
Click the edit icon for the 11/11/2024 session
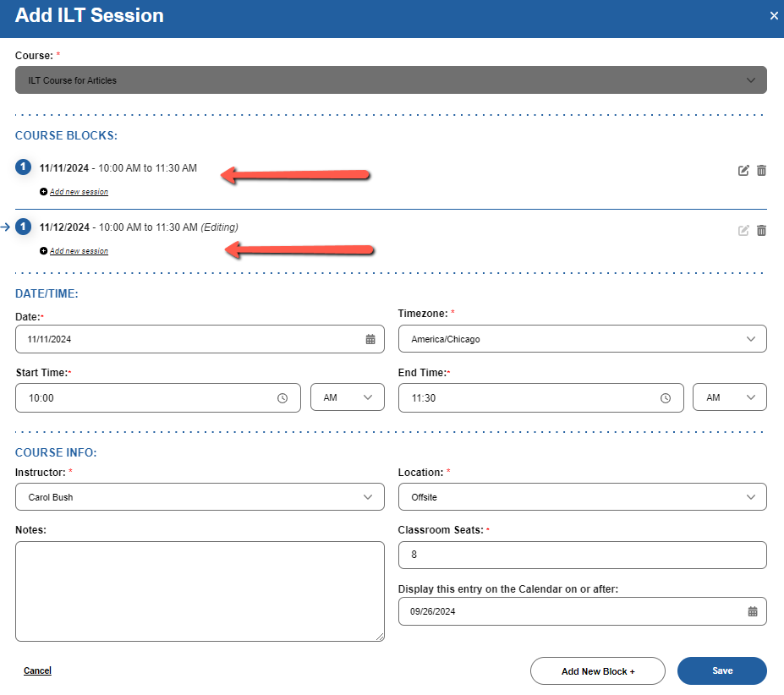[743, 170]
